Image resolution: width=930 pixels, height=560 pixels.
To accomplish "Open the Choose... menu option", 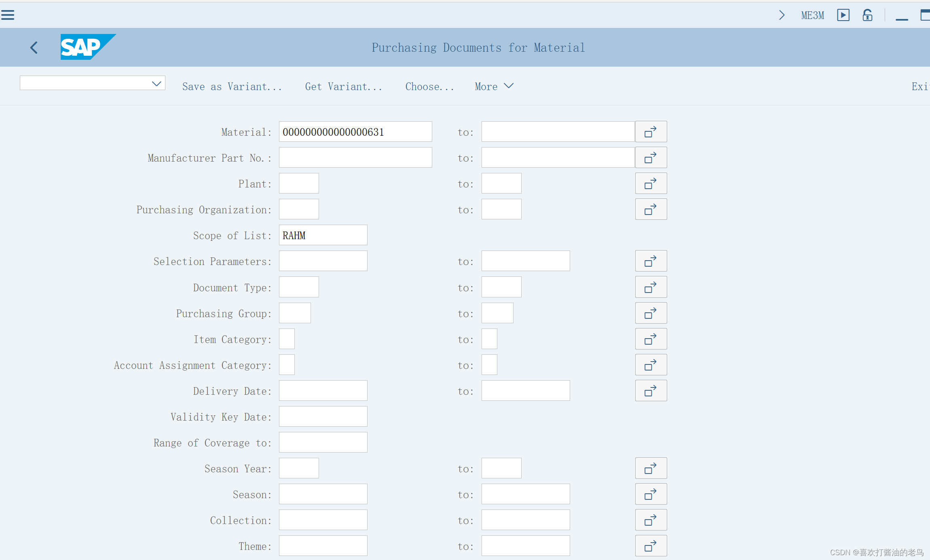I will coord(429,86).
